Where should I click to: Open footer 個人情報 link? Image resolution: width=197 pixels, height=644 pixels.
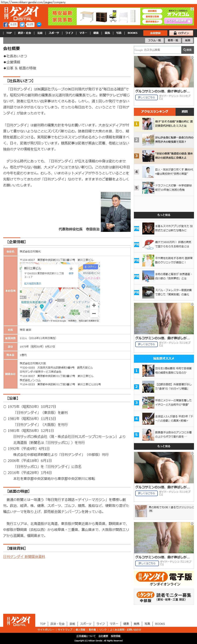[80, 630]
